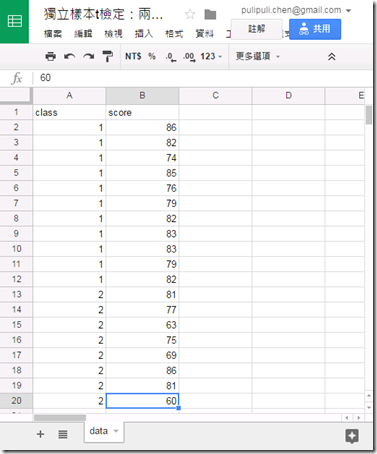Viewport: 377px width, 454px height.
Task: Open the all sheets list
Action: [63, 434]
